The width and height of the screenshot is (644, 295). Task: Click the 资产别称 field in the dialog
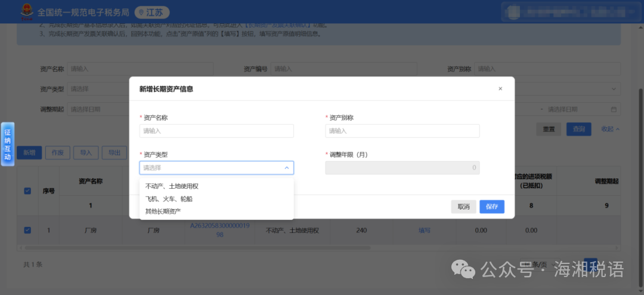pyautogui.click(x=402, y=131)
